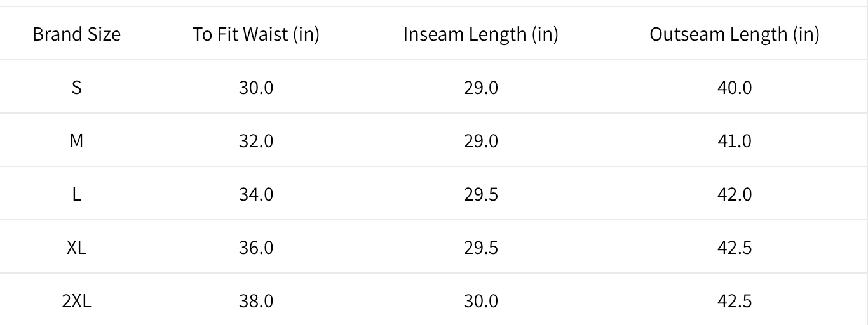Click the 42.0 outseam length value
The width and height of the screenshot is (868, 325).
[x=734, y=194]
